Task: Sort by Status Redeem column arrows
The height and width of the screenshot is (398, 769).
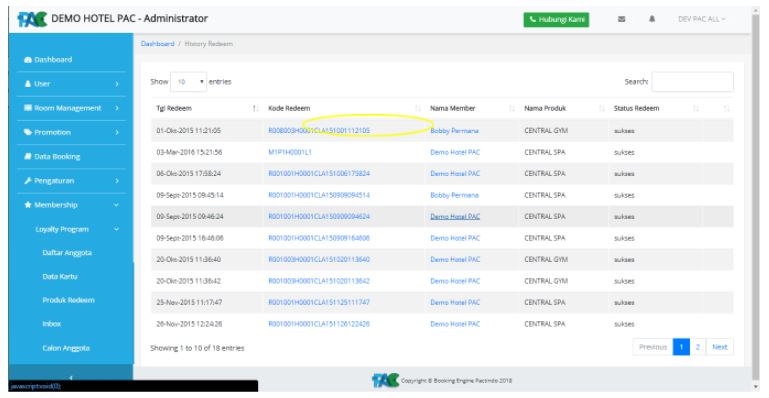Action: (x=696, y=108)
